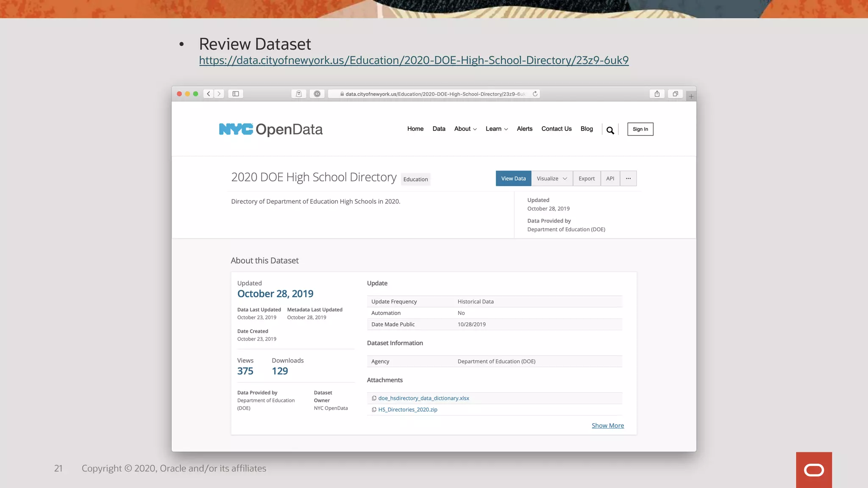Click the Metadata Last Updated October 28, 2019 value
This screenshot has width=868, height=488.
tap(306, 317)
